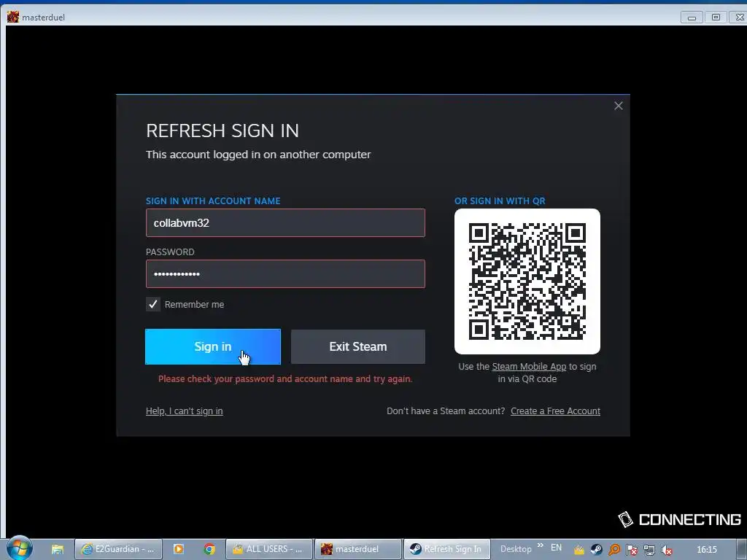Open the network status tray icon
The height and width of the screenshot is (560, 747).
(649, 550)
